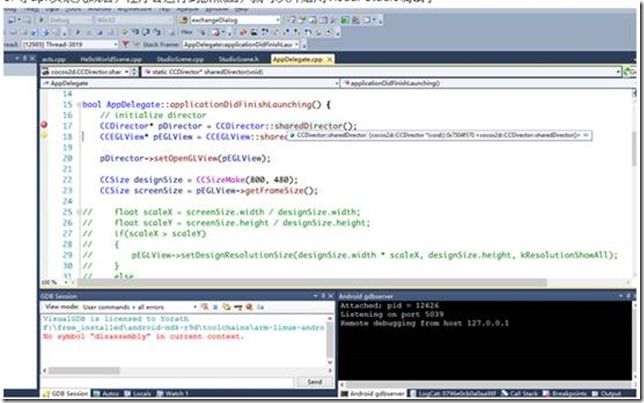This screenshot has height=403, width=644.
Task: Click the Step Over icon
Action: pos(146,32)
